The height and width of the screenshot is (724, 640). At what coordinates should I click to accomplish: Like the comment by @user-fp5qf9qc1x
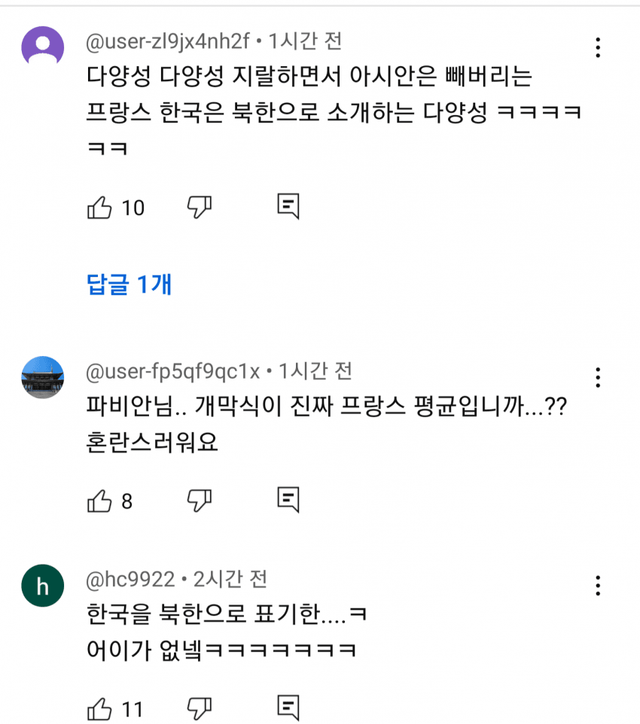(100, 500)
